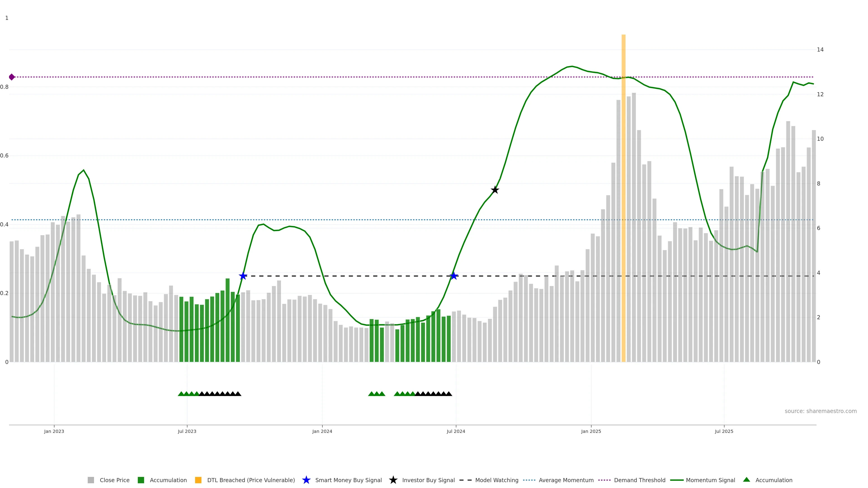Screen dimensions: 868x488
Task: Click the black star marker on the momentum curve
Action: pyautogui.click(x=495, y=190)
